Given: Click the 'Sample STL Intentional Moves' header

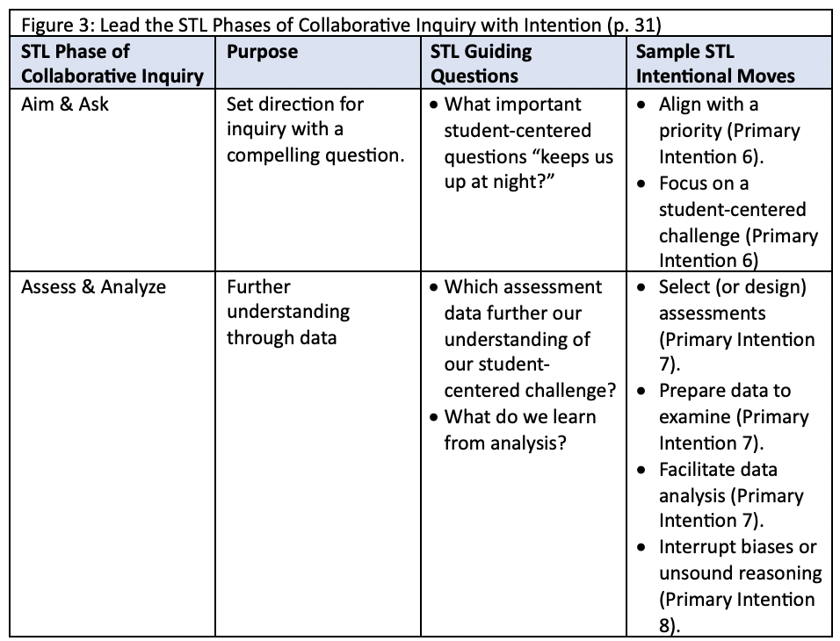Looking at the screenshot, I should pos(715,63).
